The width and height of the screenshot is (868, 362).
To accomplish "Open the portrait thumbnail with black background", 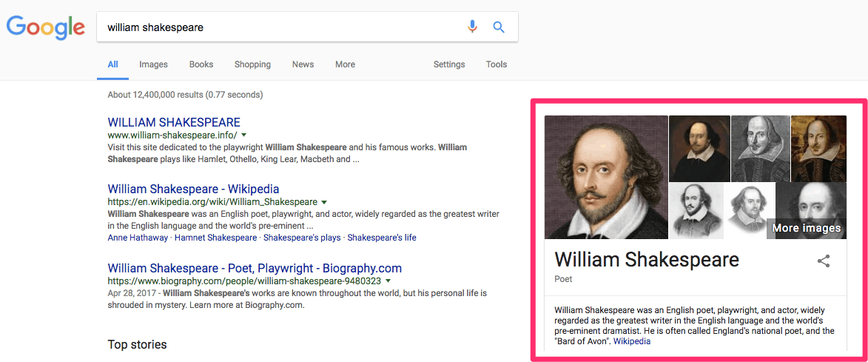I will tap(700, 148).
